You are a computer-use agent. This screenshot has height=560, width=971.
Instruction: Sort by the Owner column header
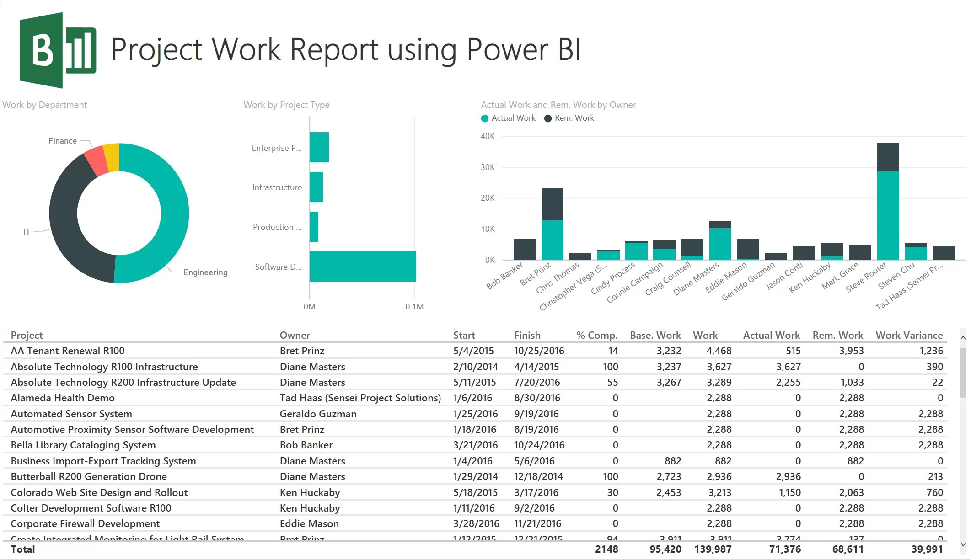point(295,335)
